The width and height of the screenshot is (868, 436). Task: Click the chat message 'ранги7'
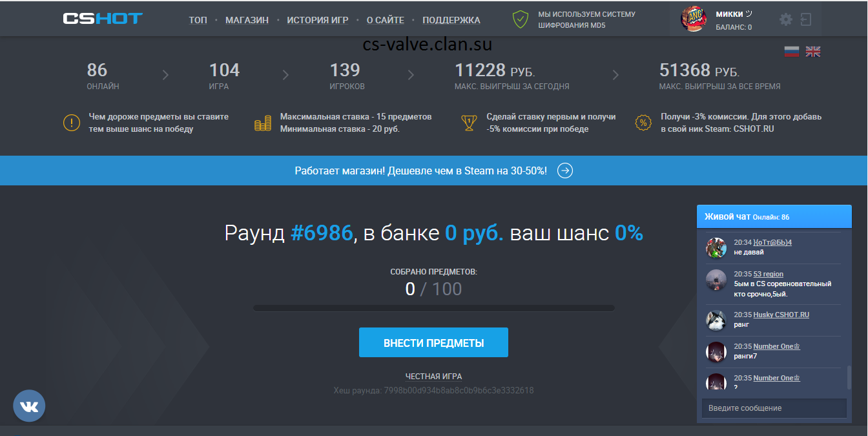[745, 356]
